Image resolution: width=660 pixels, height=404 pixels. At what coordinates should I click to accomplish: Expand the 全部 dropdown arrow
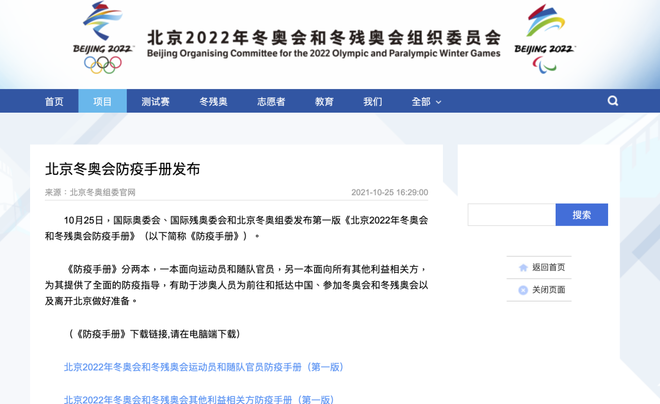pos(438,102)
